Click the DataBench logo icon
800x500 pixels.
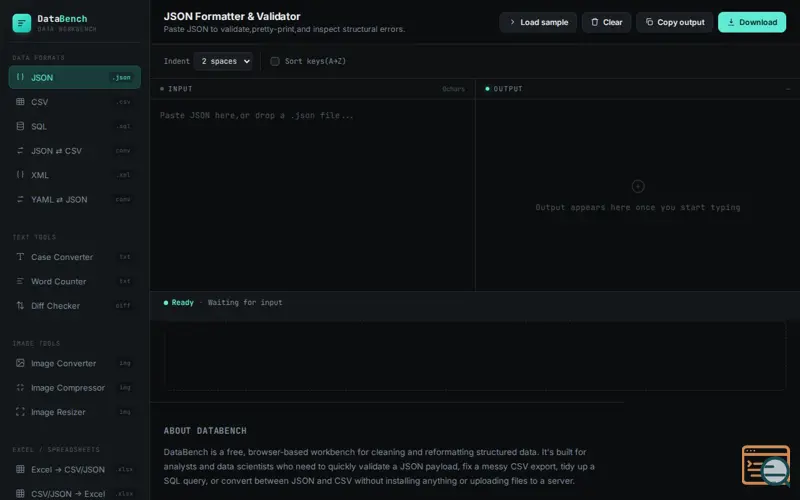coord(21,23)
